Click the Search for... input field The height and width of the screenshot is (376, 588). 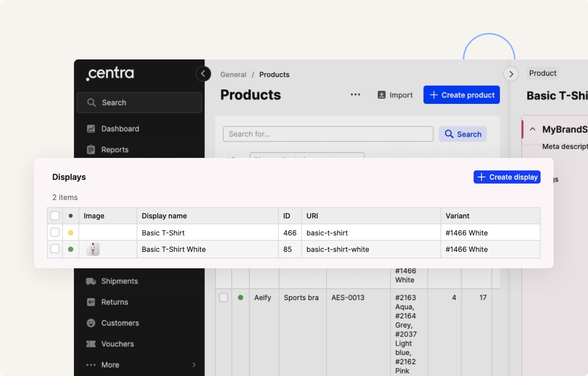coord(328,134)
